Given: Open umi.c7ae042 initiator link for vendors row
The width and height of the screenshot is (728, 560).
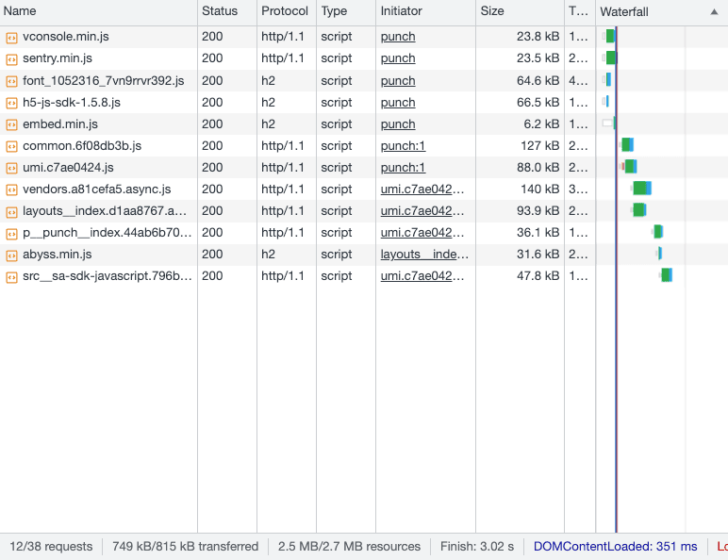Looking at the screenshot, I should (x=422, y=189).
